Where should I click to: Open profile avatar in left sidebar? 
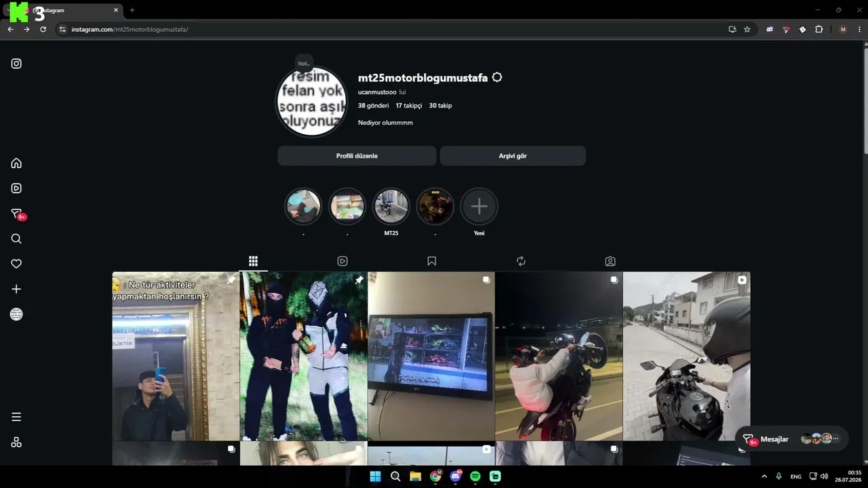point(16,314)
